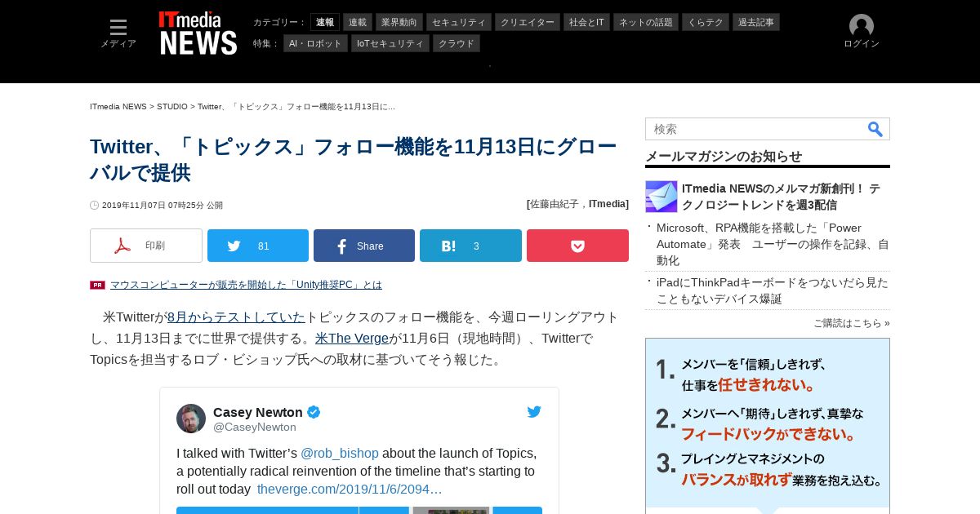Open @rob_bishop mention in tweet
Viewport: 980px width, 514px height.
pos(340,454)
